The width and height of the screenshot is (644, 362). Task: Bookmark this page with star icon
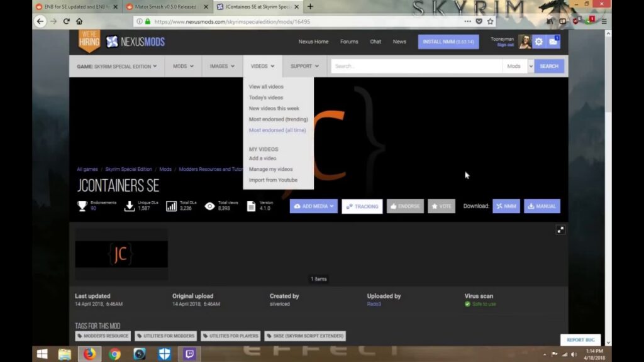pos(491,21)
